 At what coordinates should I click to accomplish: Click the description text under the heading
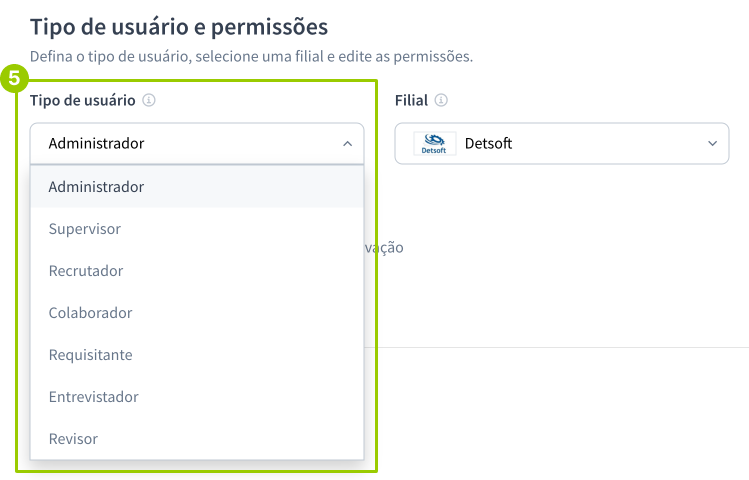[x=251, y=56]
